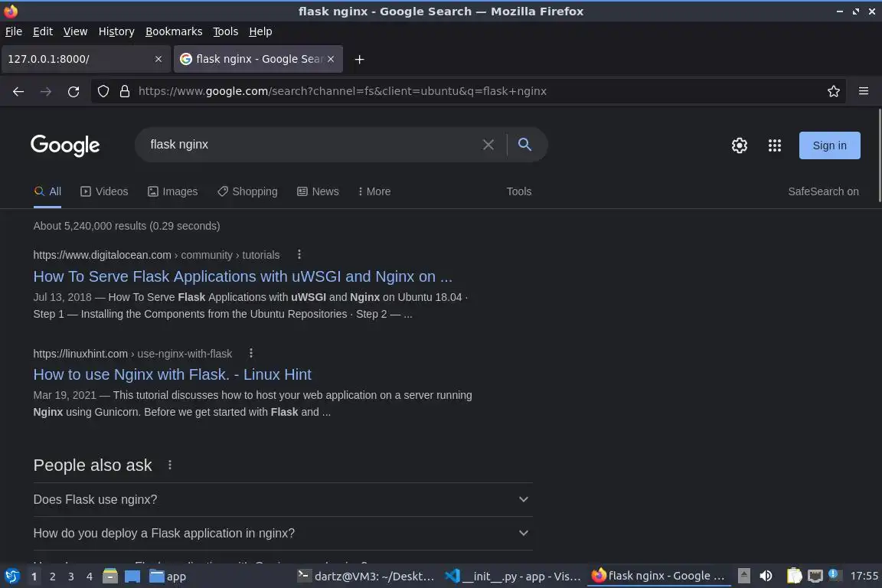The width and height of the screenshot is (882, 588).
Task: Open options dots for the linuxhint result
Action: [x=251, y=353]
